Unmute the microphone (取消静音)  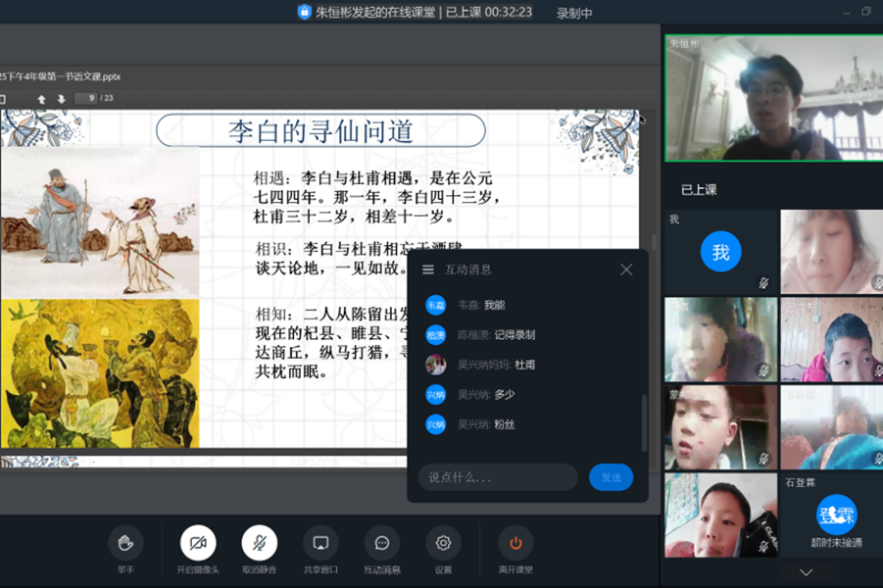[x=260, y=543]
